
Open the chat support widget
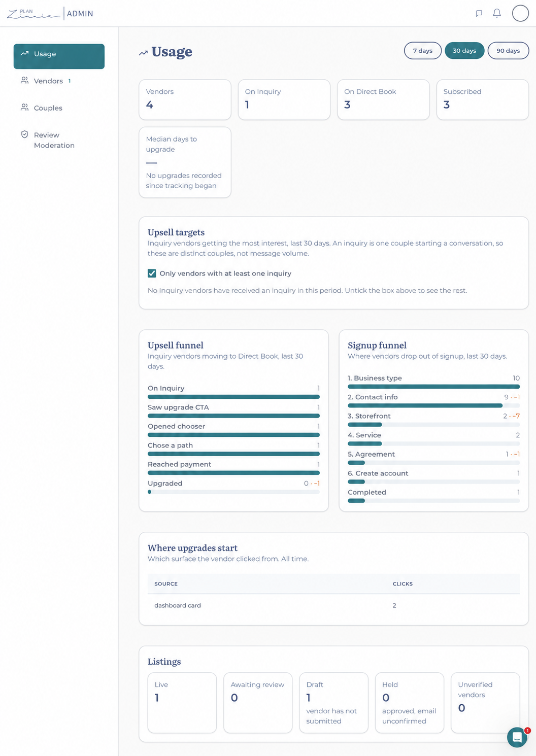pos(517,737)
